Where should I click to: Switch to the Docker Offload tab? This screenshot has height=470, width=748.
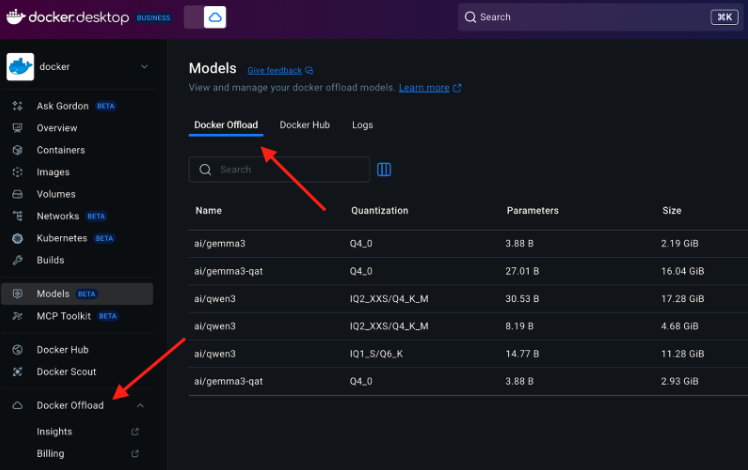click(x=226, y=125)
